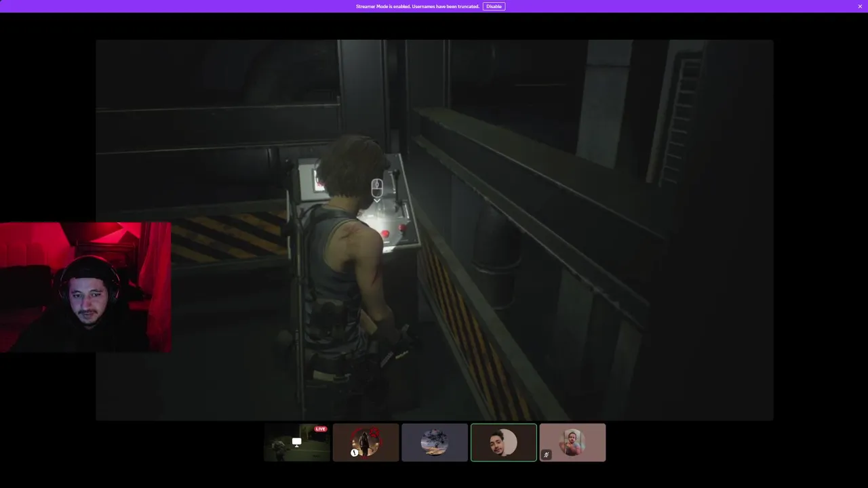The height and width of the screenshot is (488, 868).
Task: Click the LIVE badge on stream tile
Action: point(320,429)
